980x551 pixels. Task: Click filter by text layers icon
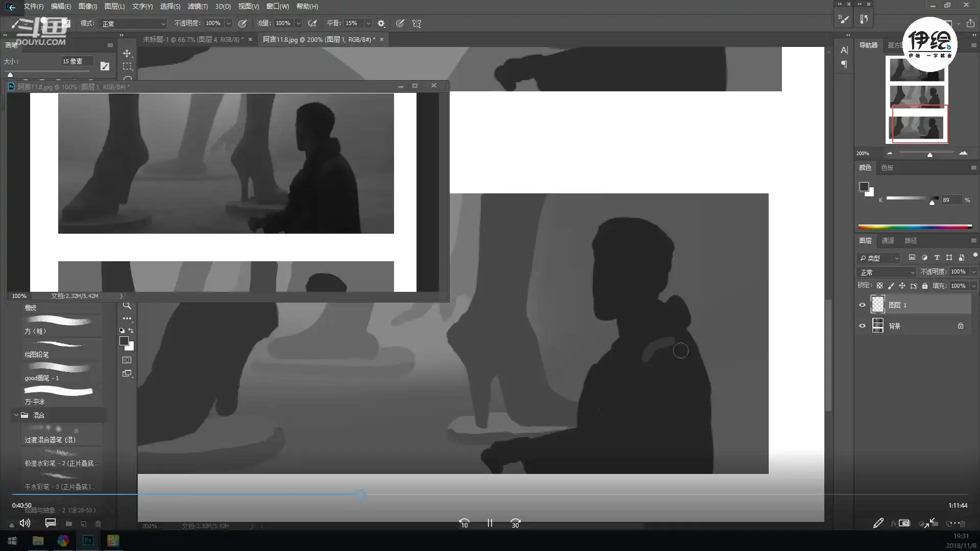pos(937,258)
